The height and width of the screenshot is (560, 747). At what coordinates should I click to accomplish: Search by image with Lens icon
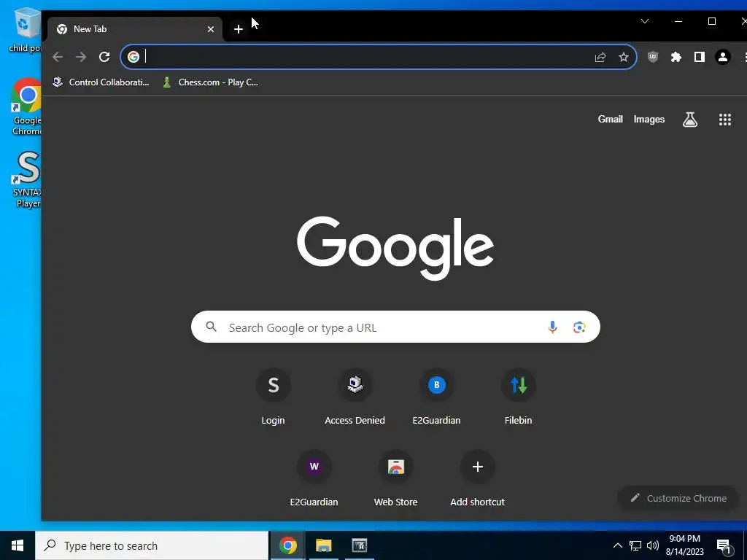coord(579,327)
